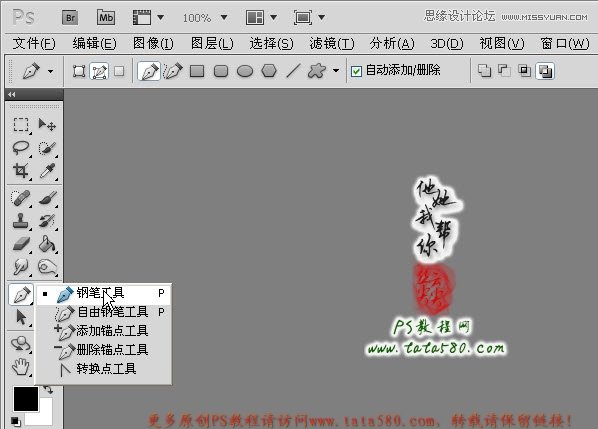This screenshot has height=429, width=598.
Task: Open the 文件(F) menu
Action: tap(34, 44)
